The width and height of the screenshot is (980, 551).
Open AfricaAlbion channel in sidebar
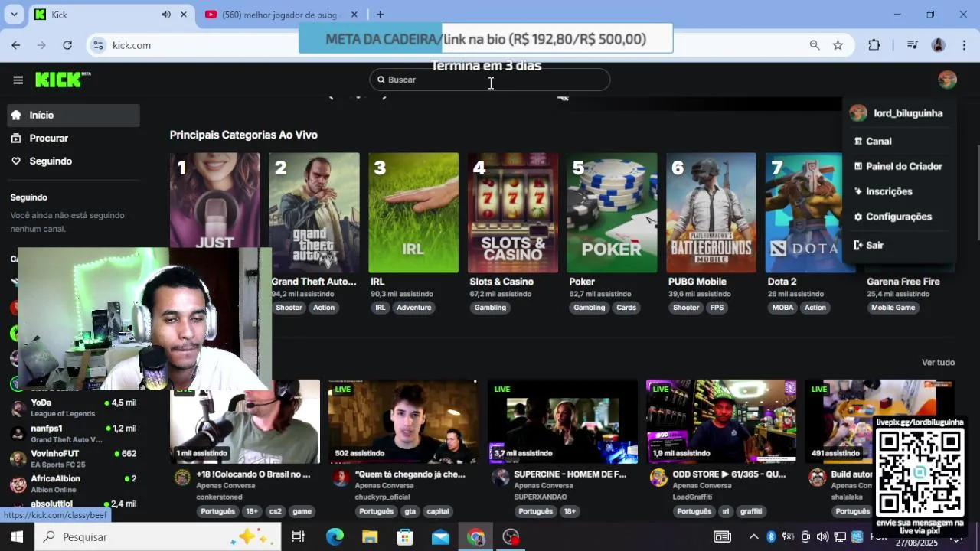tap(73, 484)
